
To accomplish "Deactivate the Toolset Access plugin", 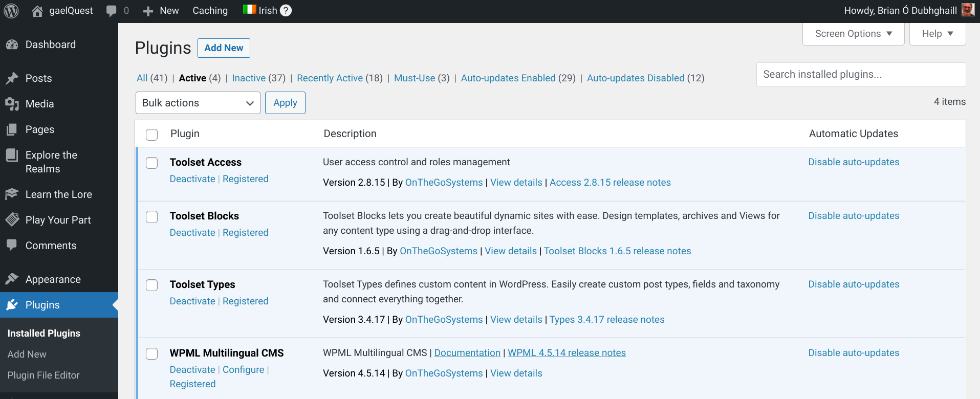I will coord(192,179).
